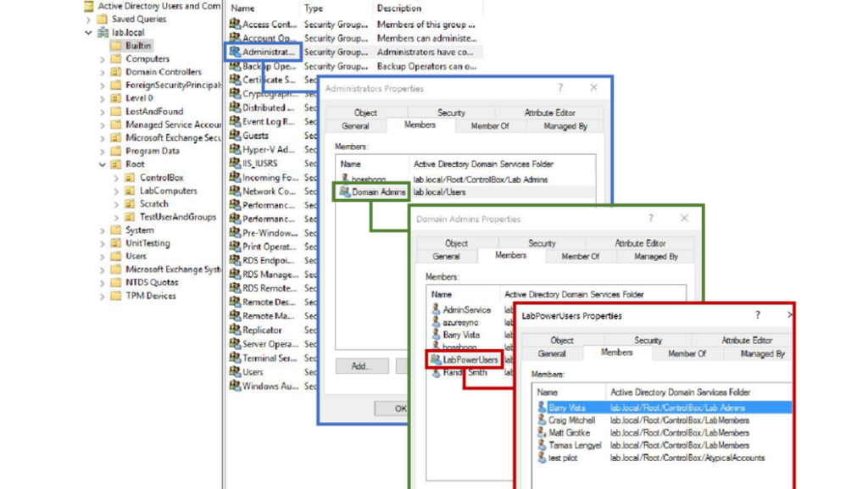
Task: Select UnitTesting in the tree
Action: 147,243
